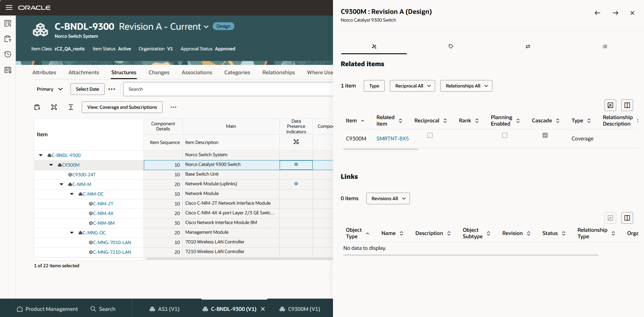Click the Design status badge
This screenshot has height=317, width=644.
[x=223, y=26]
